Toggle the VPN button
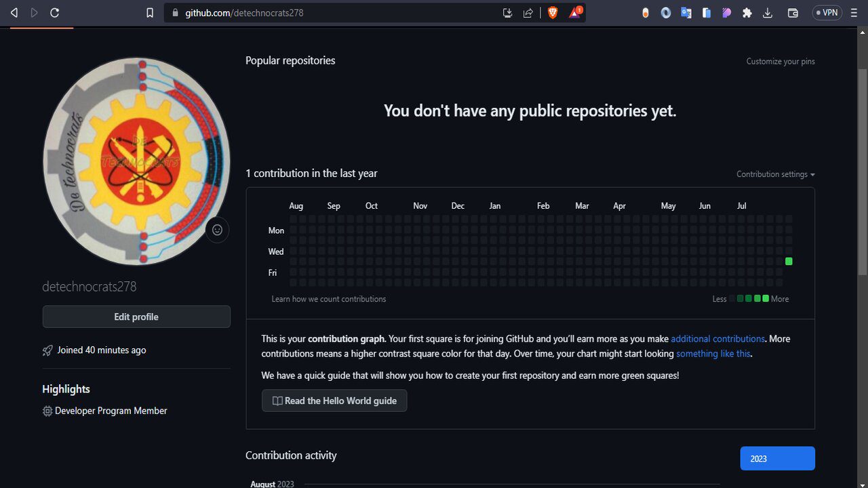The height and width of the screenshot is (488, 868). pyautogui.click(x=827, y=12)
